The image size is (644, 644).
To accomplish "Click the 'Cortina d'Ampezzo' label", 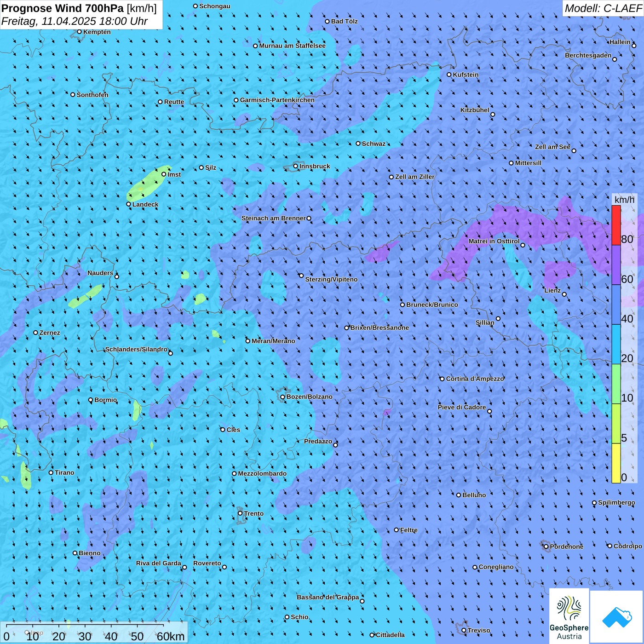I will pos(475,379).
